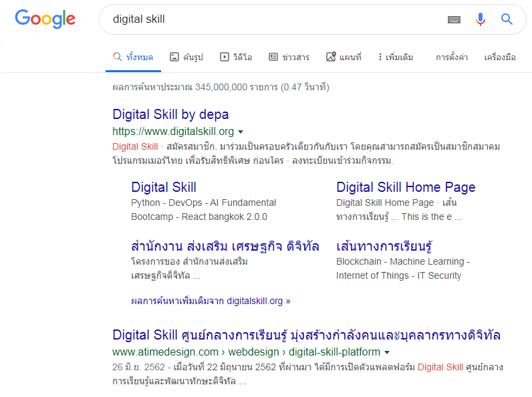Click the https://www.digitalskill.org URL
Screen dimensions: 532x397
173,131
